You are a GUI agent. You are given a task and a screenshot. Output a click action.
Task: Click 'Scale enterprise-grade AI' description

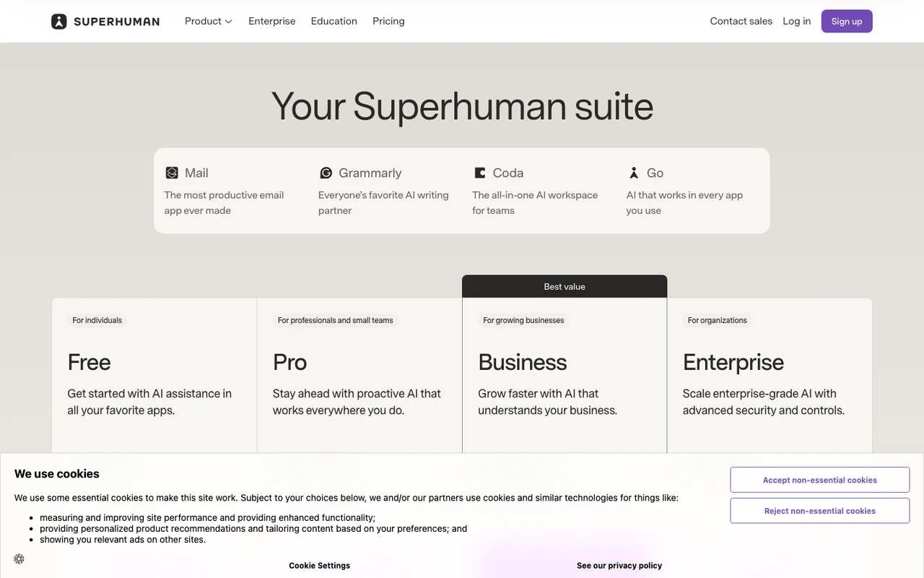[763, 402]
